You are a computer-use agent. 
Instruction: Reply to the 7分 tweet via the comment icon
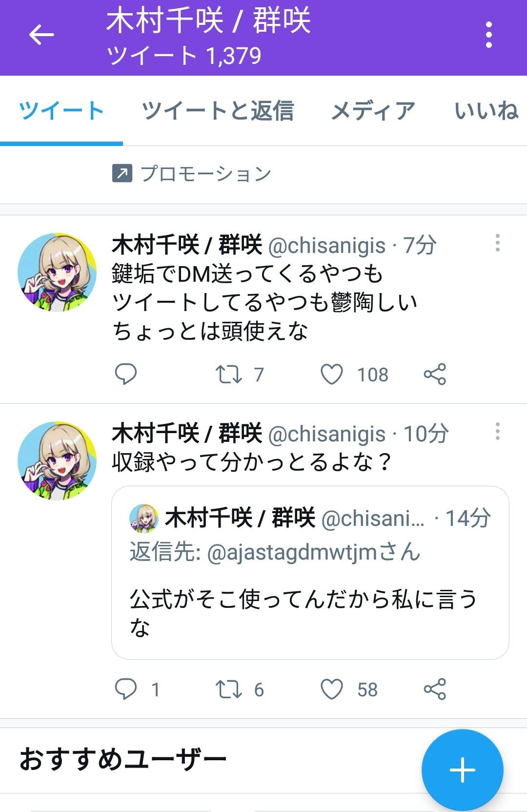125,375
